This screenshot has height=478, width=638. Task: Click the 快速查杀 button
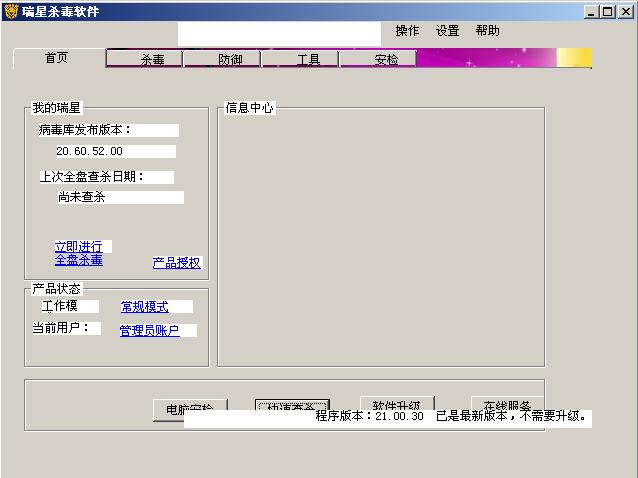click(292, 406)
